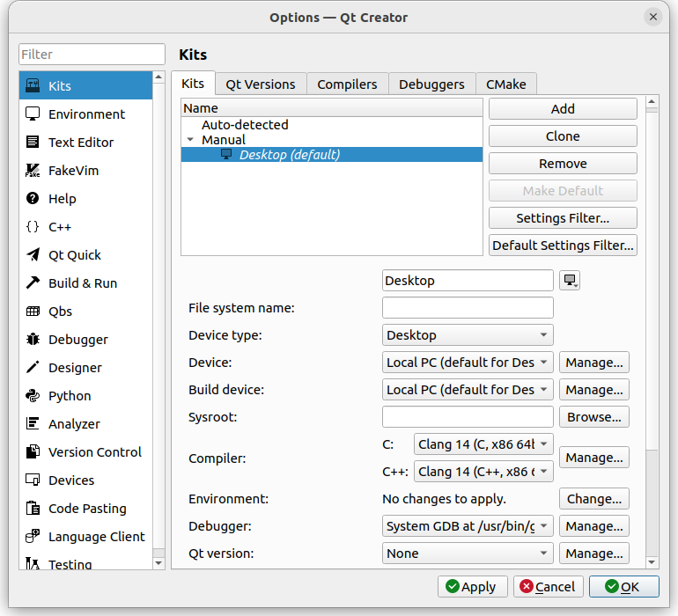Image resolution: width=678 pixels, height=616 pixels.
Task: Select the Python logo icon
Action: tap(33, 395)
